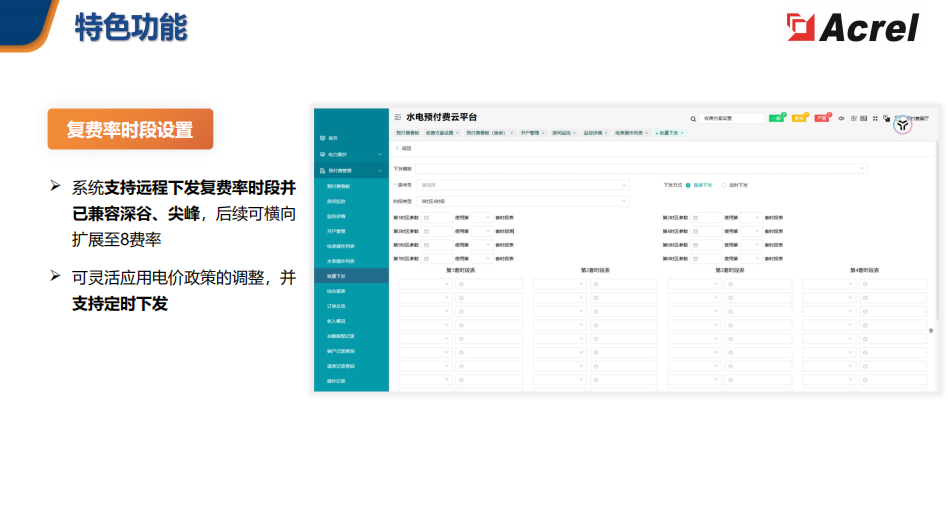Close the 批量下发 tab with its x

pos(683,133)
